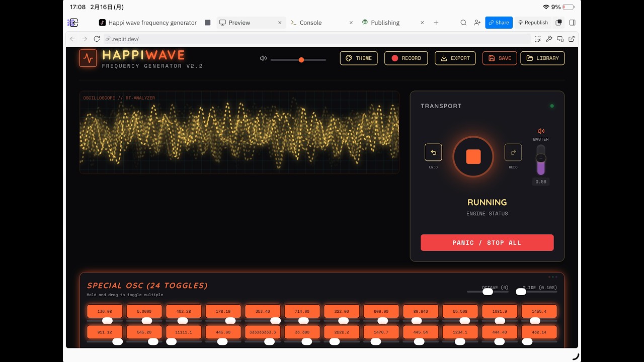Toggle the 5.0000 oscillator

pyautogui.click(x=144, y=311)
